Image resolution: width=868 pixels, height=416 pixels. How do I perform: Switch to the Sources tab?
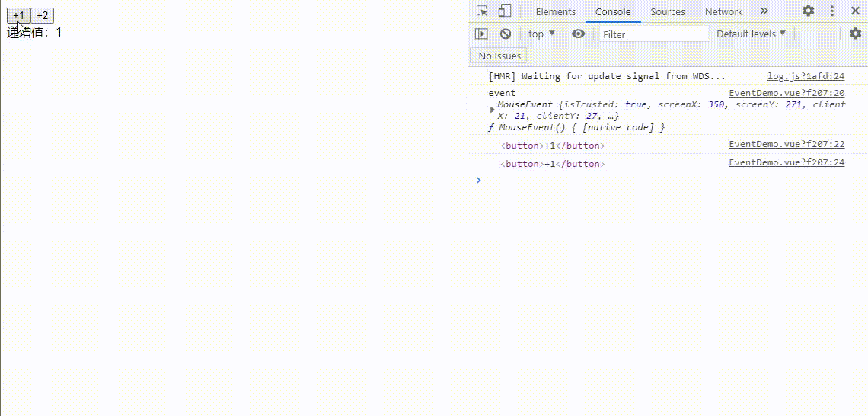click(667, 11)
